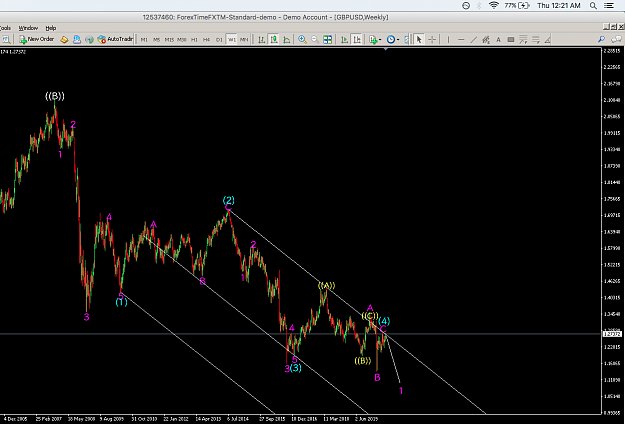625x424 pixels.
Task: Select the cyan (2) wave label
Action: (228, 199)
